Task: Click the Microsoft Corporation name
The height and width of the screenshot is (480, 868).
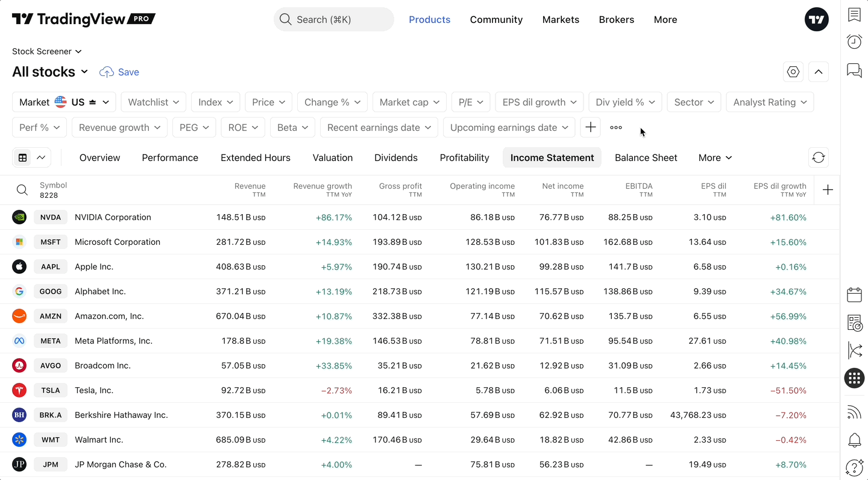Action: click(118, 242)
